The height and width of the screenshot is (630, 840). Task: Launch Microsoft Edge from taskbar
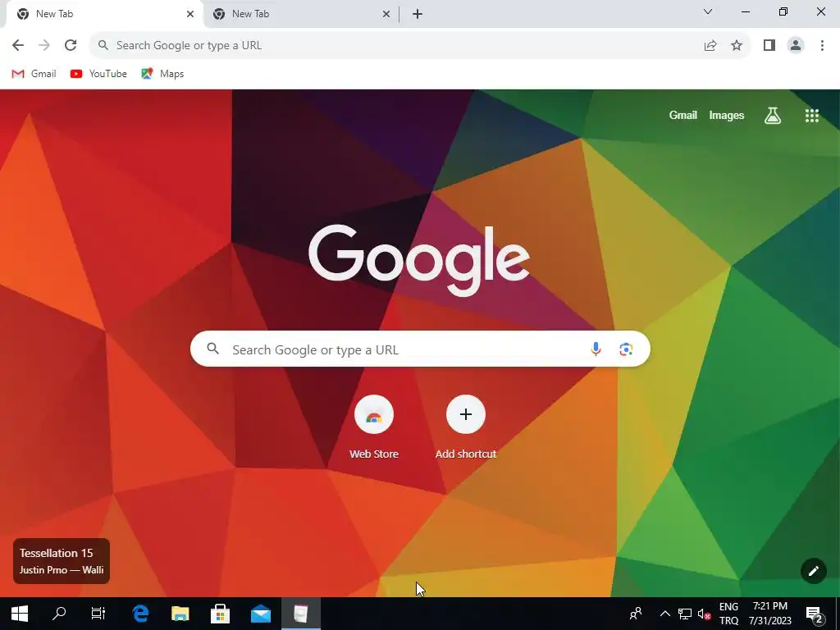[x=140, y=614]
